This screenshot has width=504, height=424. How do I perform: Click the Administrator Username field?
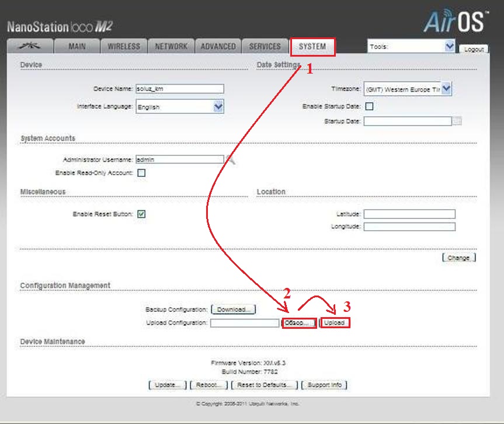pyautogui.click(x=180, y=159)
